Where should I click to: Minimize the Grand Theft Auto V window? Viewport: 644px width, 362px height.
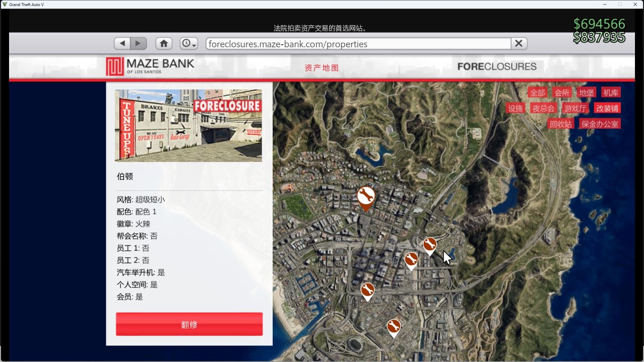(x=605, y=4)
